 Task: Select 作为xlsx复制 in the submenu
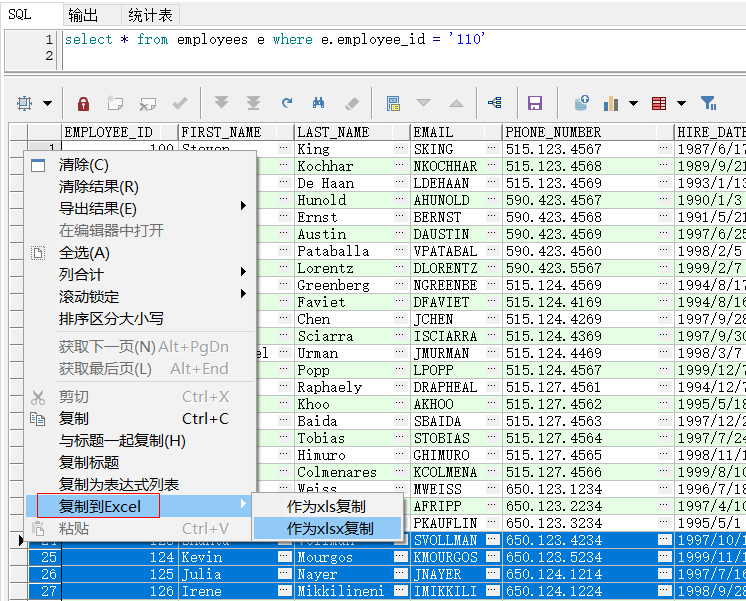click(x=327, y=529)
